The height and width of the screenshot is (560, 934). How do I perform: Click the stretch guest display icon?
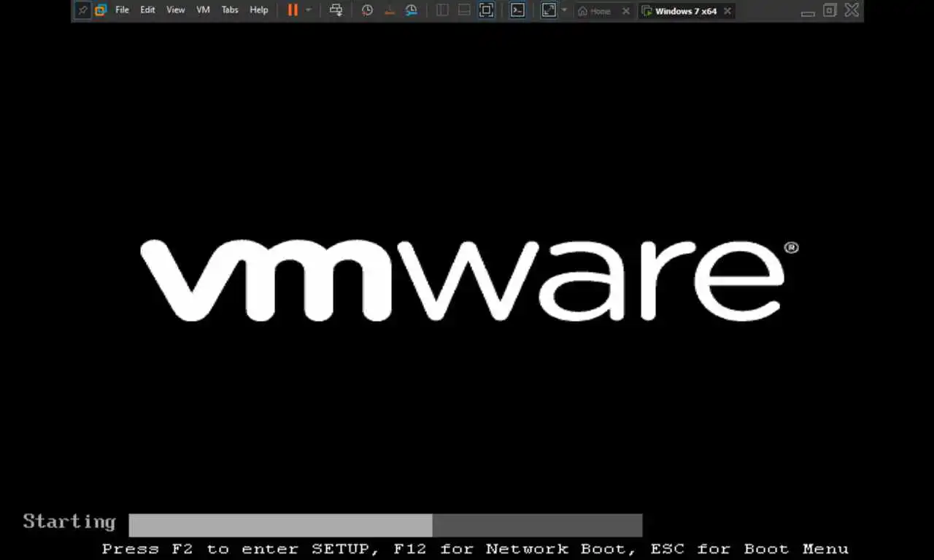click(549, 10)
